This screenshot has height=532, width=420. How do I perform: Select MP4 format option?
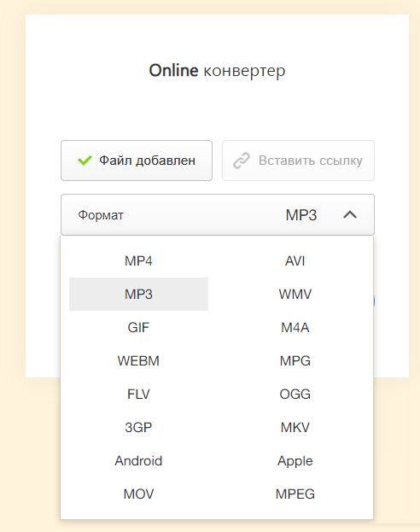tap(138, 261)
